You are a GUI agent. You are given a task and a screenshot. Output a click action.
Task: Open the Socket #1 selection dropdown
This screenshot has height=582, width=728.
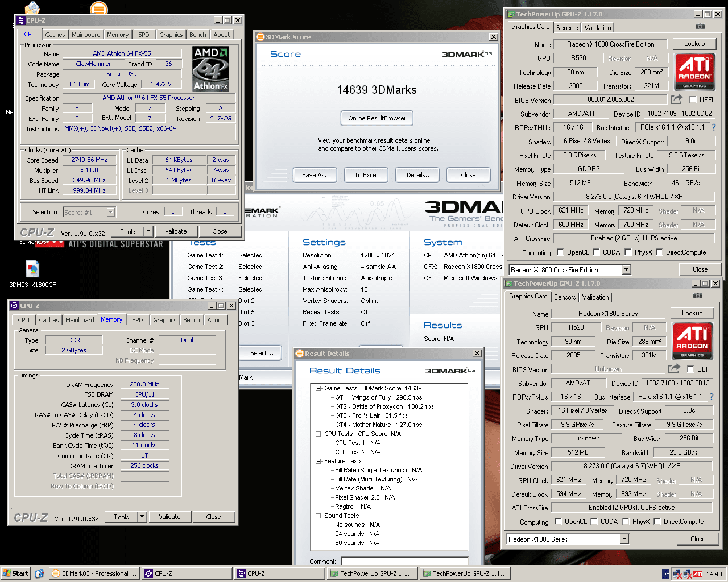[111, 212]
